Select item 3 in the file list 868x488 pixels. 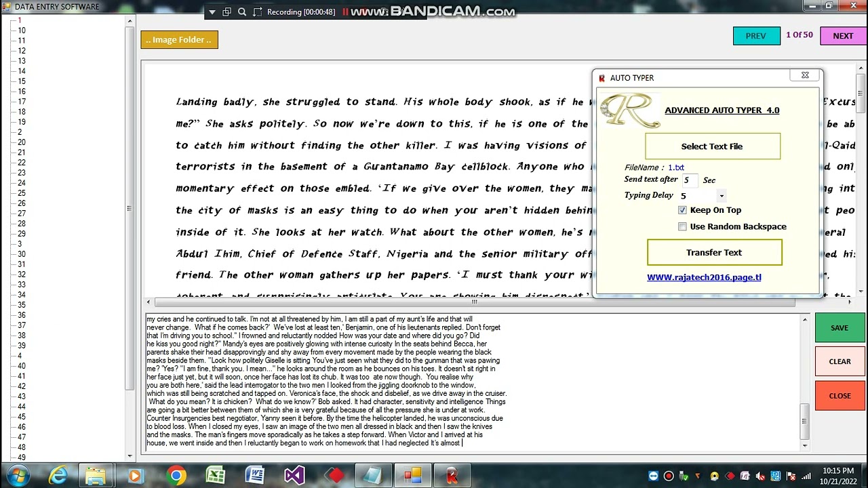click(x=20, y=244)
